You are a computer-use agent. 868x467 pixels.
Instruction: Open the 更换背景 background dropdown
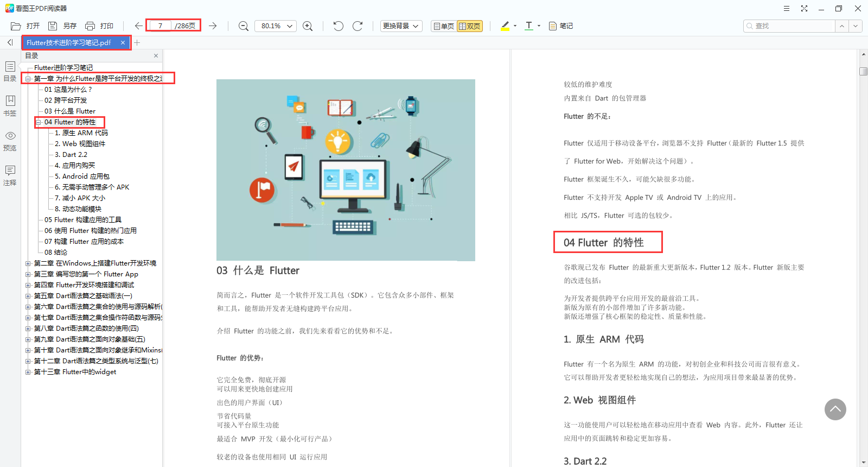(401, 26)
